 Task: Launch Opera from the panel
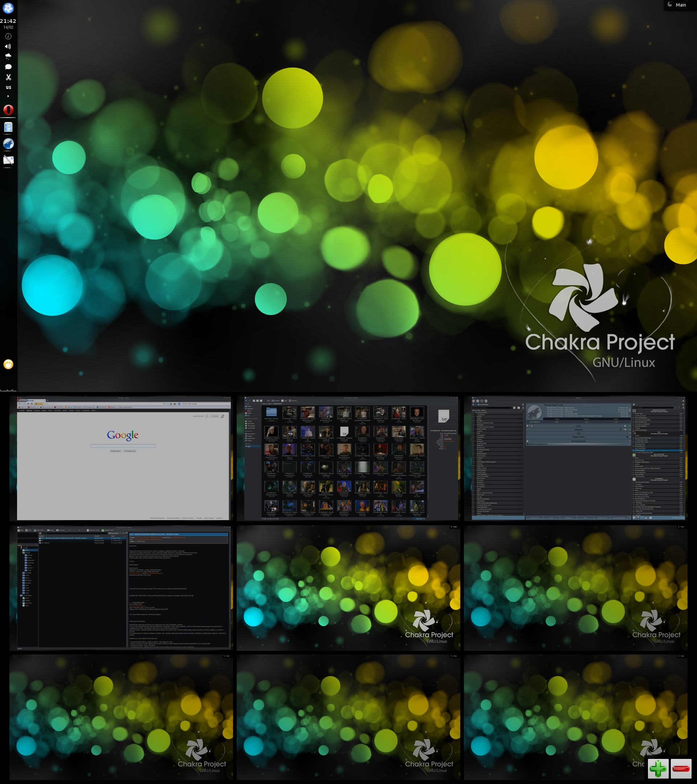coord(8,110)
